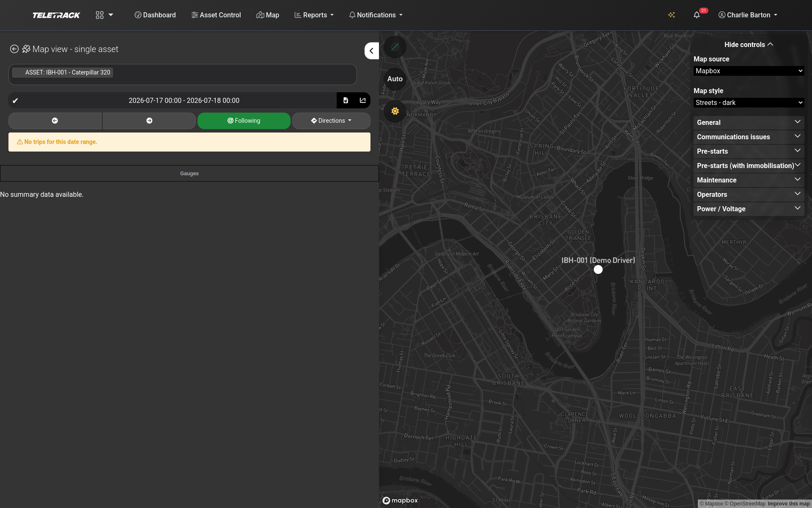Click Improve this map link
The image size is (812, 508).
coord(788,504)
